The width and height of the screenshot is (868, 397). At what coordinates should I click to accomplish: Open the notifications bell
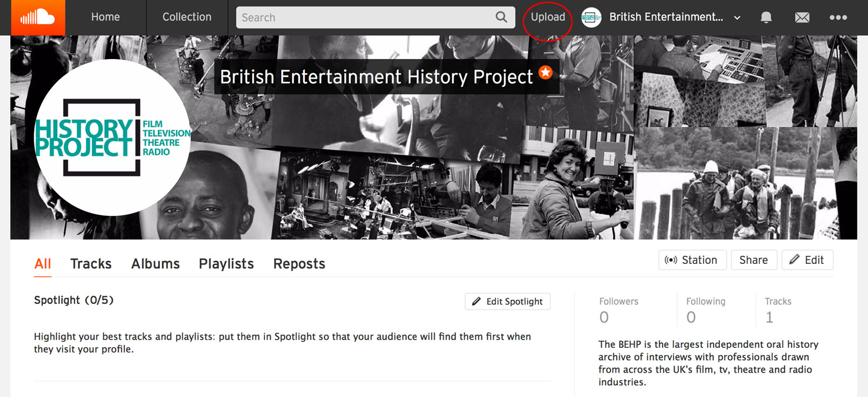766,17
